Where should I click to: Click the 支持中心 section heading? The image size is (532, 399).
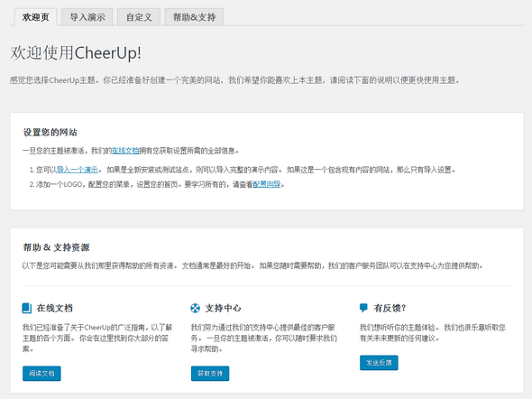point(224,308)
